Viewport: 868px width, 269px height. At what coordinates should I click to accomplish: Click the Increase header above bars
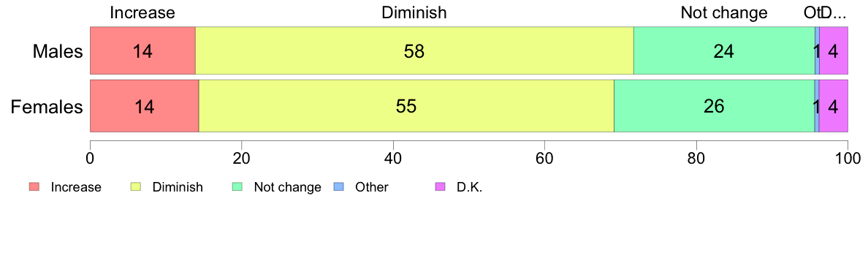142,12
